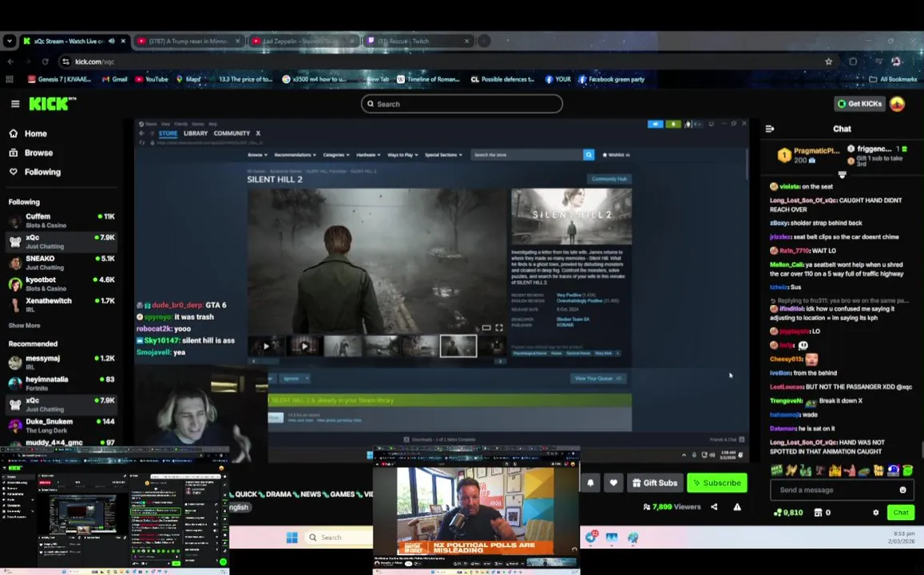The image size is (924, 575).
Task: Open the YouTube bookmark
Action: point(152,79)
